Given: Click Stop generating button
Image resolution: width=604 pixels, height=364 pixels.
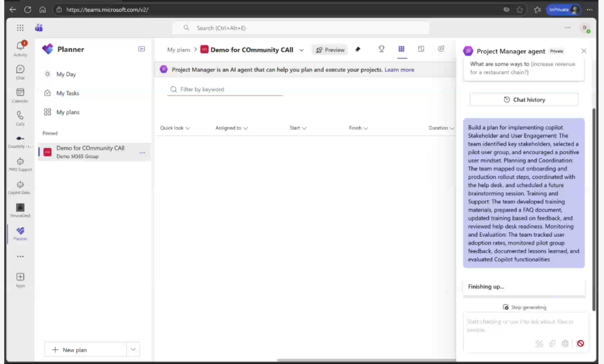Looking at the screenshot, I should tap(524, 307).
